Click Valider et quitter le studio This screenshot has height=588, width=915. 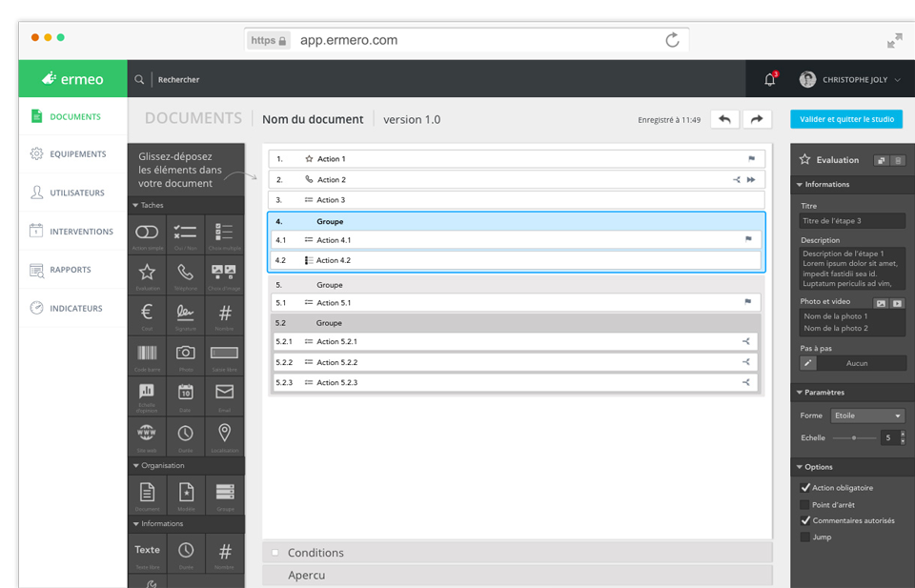845,119
